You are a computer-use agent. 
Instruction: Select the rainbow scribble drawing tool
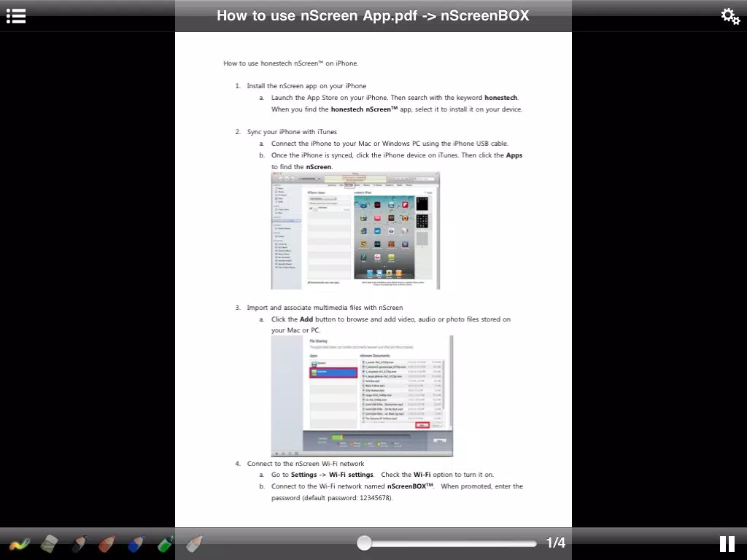point(19,543)
